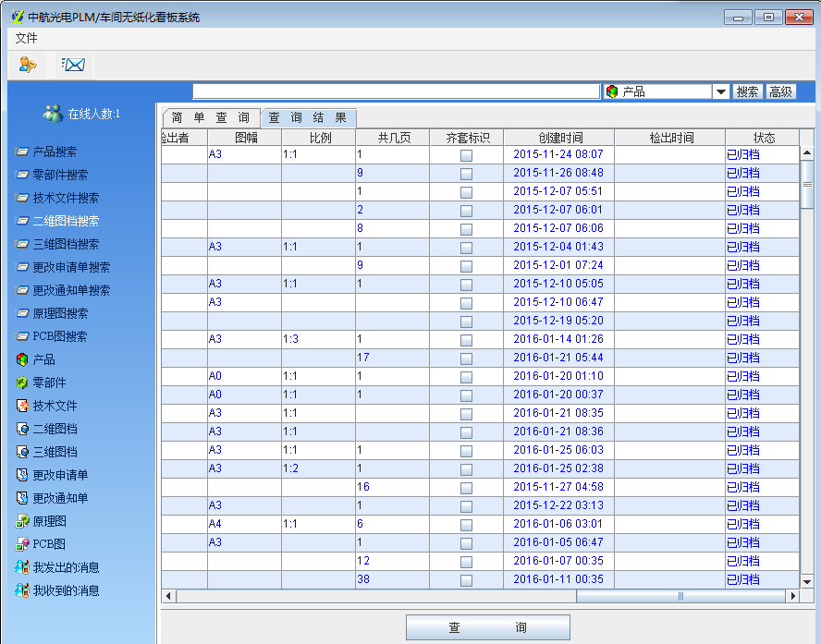The image size is (821, 644).
Task: Click the top search text field
Action: click(396, 91)
